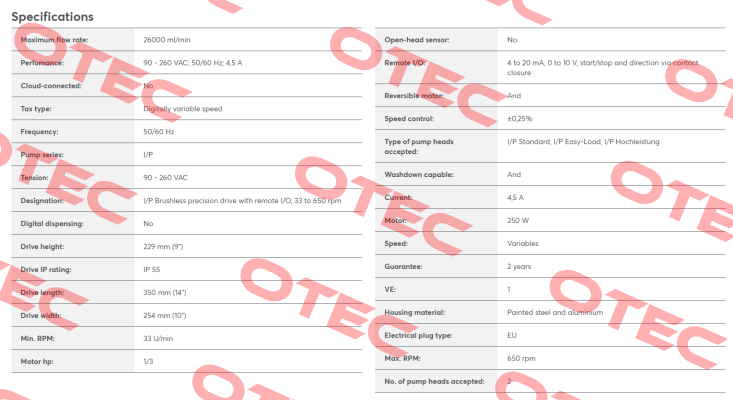Select the Drive height value 229 mm
Viewport: 733px width, 400px height.
(x=163, y=247)
